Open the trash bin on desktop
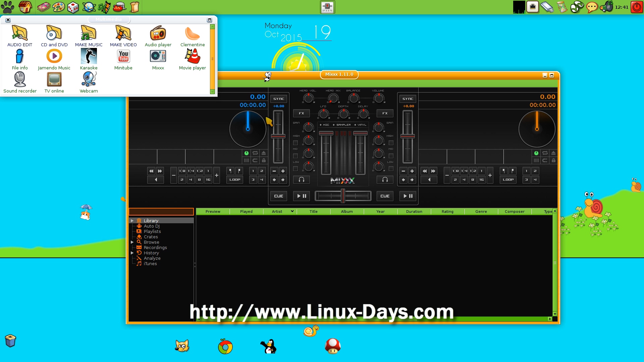 (10, 341)
